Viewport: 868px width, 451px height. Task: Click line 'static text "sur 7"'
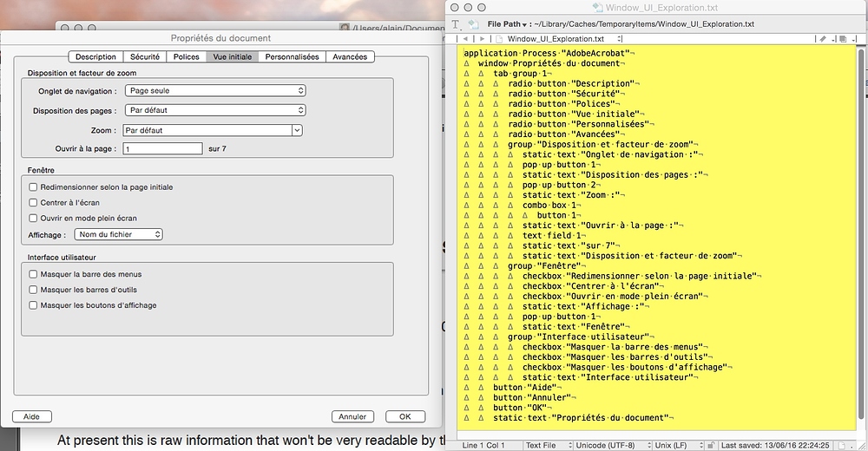(571, 245)
